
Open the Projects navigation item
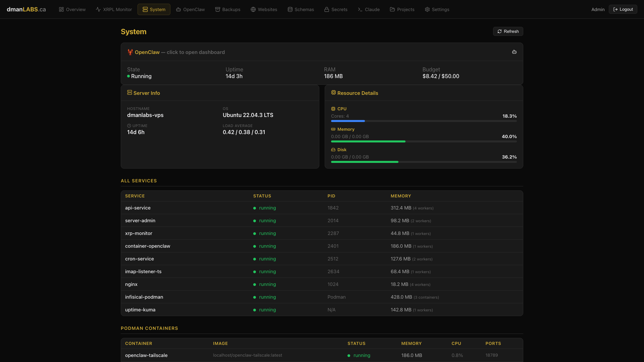tap(402, 9)
